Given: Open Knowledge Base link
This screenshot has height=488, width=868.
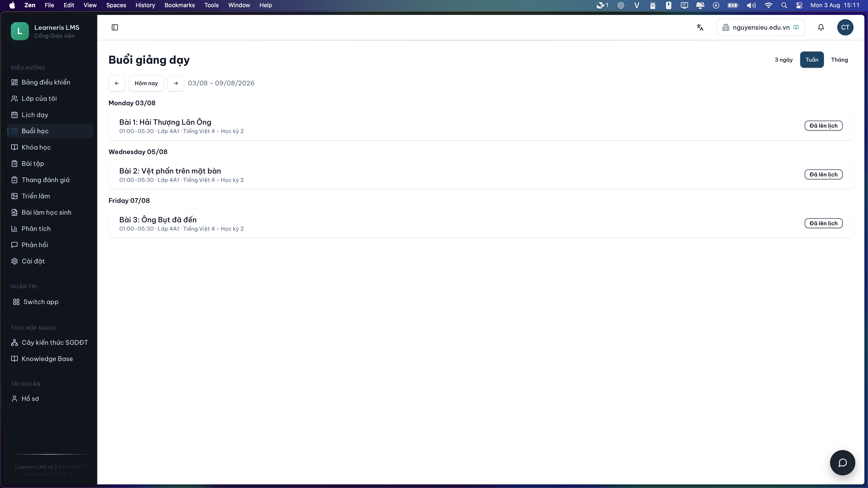Looking at the screenshot, I should tap(51, 359).
